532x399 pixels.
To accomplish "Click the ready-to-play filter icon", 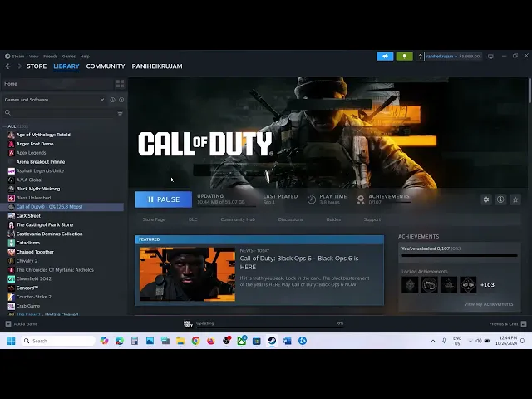I will [121, 100].
